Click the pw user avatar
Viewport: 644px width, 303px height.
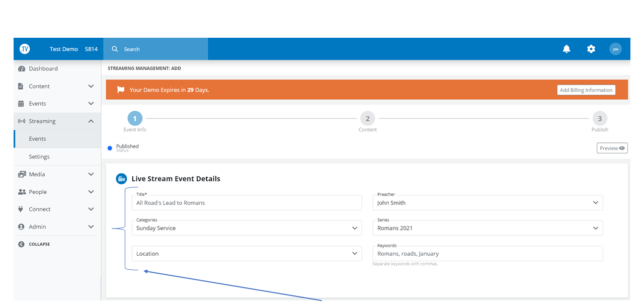[x=615, y=49]
